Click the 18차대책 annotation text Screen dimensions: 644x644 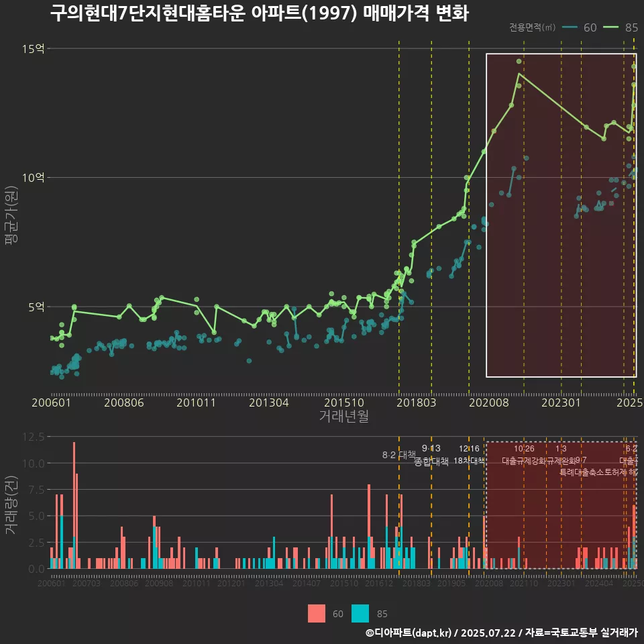[470, 460]
